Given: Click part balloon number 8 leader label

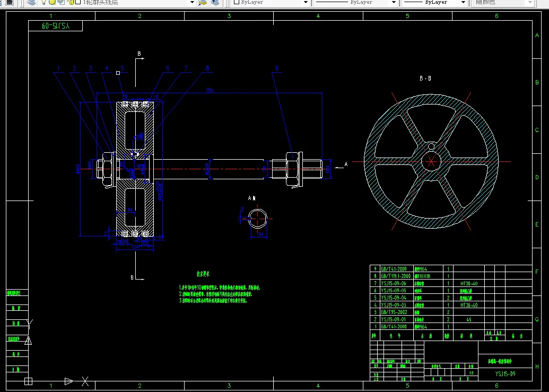Looking at the screenshot, I should point(207,68).
